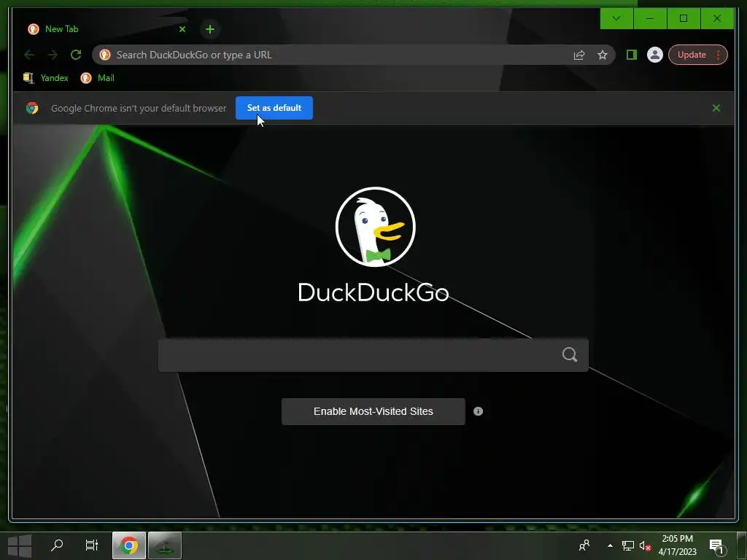Click the share page icon in address bar
This screenshot has height=560, width=747.
pyautogui.click(x=578, y=55)
